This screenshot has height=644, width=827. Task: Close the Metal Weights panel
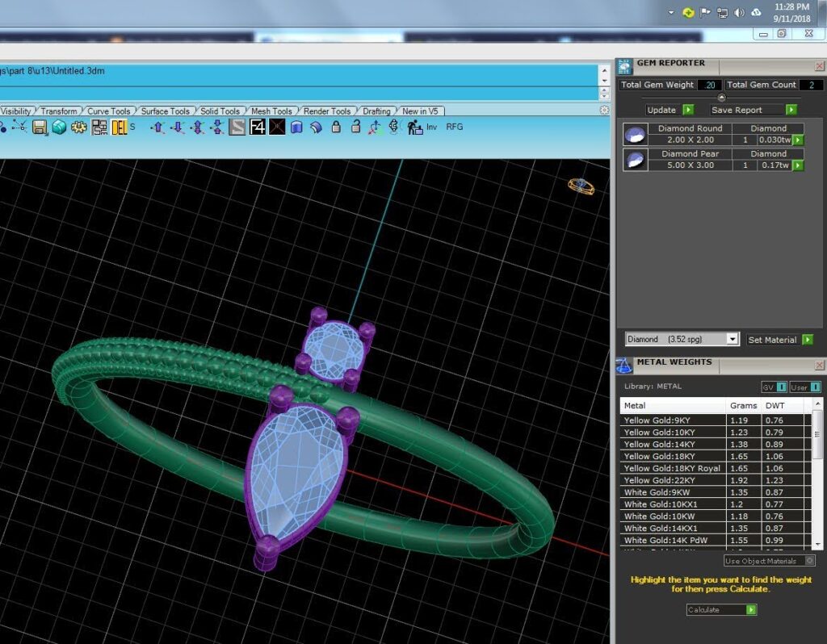pyautogui.click(x=819, y=366)
